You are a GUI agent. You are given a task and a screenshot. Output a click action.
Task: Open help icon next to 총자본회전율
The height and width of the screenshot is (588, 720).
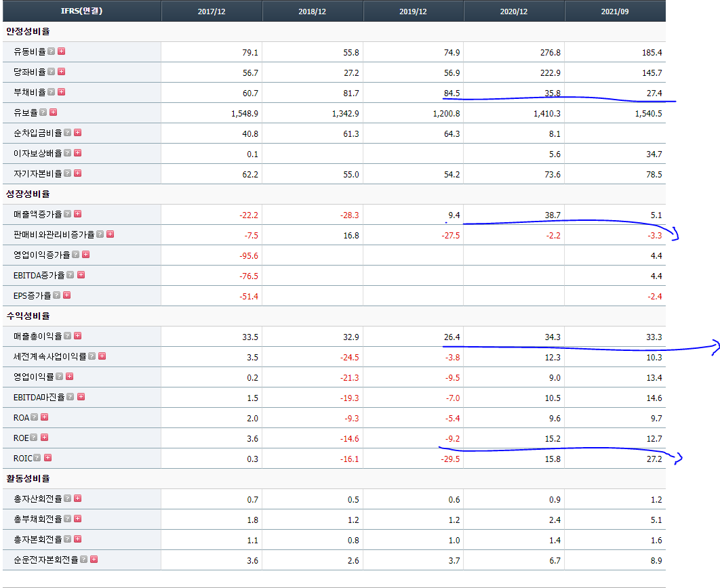[68, 539]
